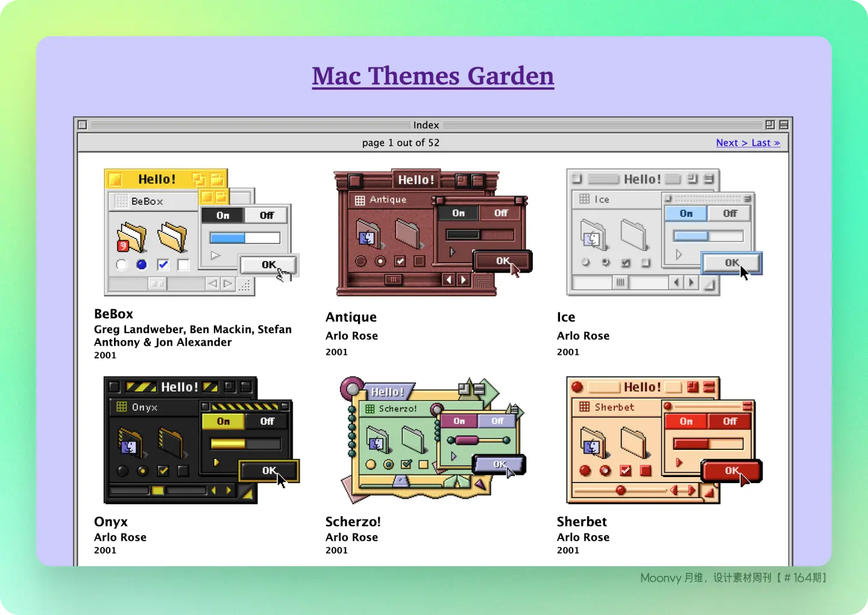
Task: Click the Finder folder icon in Antique preview
Action: (x=368, y=236)
